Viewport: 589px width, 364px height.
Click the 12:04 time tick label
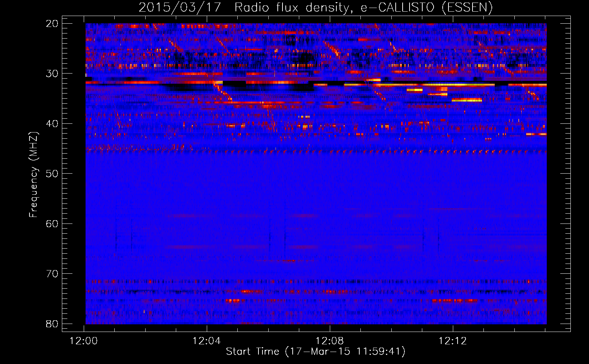coord(207,341)
